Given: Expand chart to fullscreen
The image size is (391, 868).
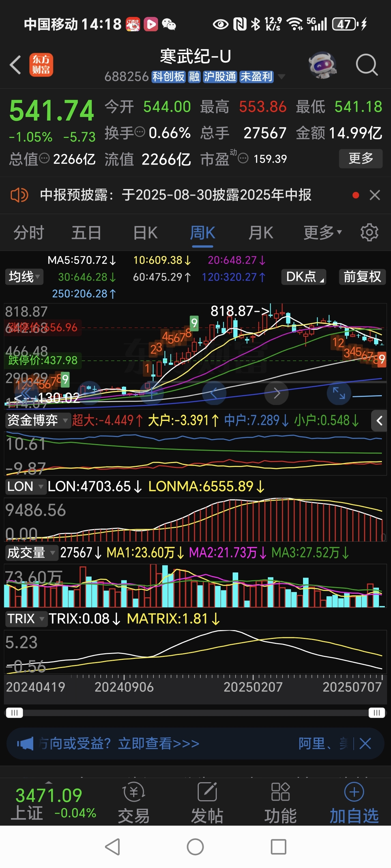Looking at the screenshot, I should point(339,393).
